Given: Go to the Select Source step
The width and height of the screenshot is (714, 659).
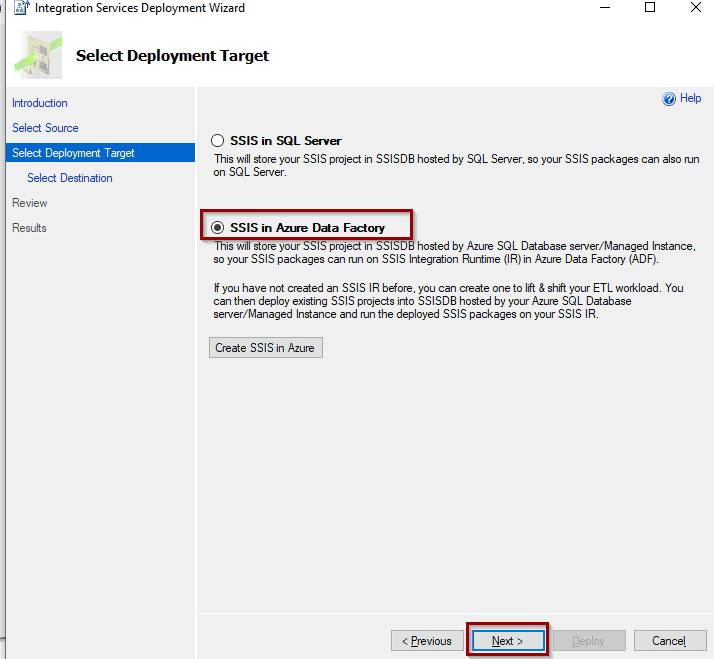Looking at the screenshot, I should (x=45, y=128).
